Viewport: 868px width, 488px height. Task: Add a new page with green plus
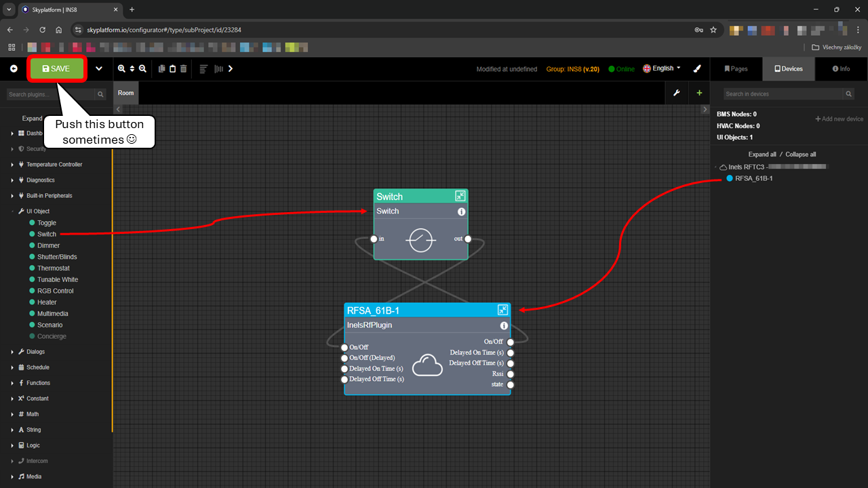pyautogui.click(x=699, y=93)
